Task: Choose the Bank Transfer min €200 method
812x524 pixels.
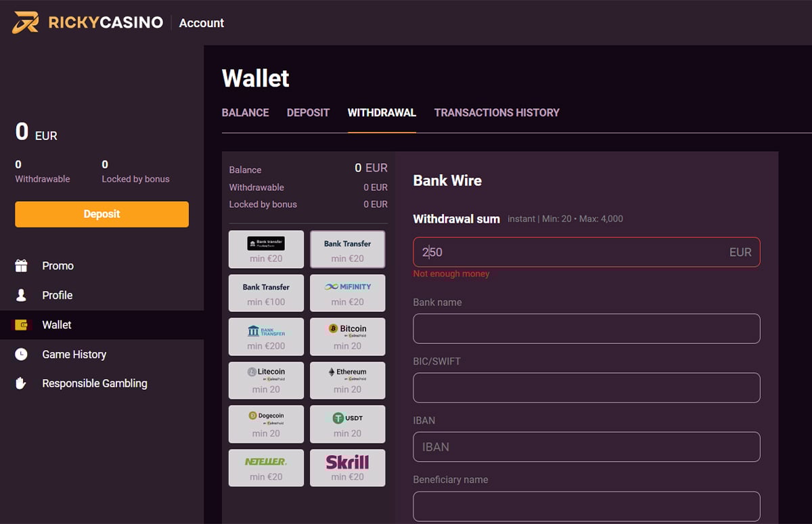Action: (x=266, y=336)
